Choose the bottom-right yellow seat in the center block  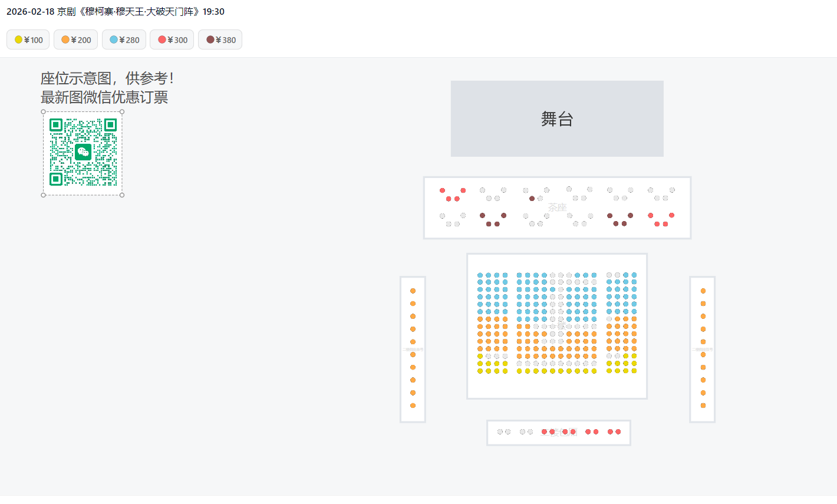click(634, 371)
